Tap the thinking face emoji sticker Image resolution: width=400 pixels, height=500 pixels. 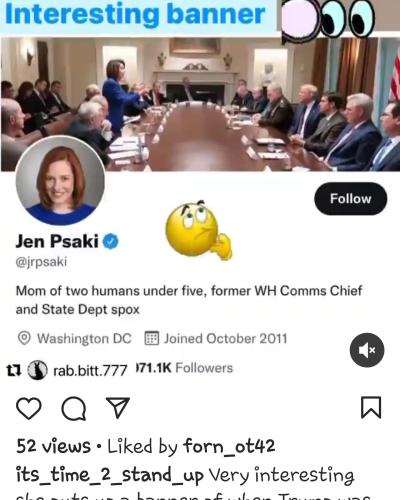[x=198, y=230]
